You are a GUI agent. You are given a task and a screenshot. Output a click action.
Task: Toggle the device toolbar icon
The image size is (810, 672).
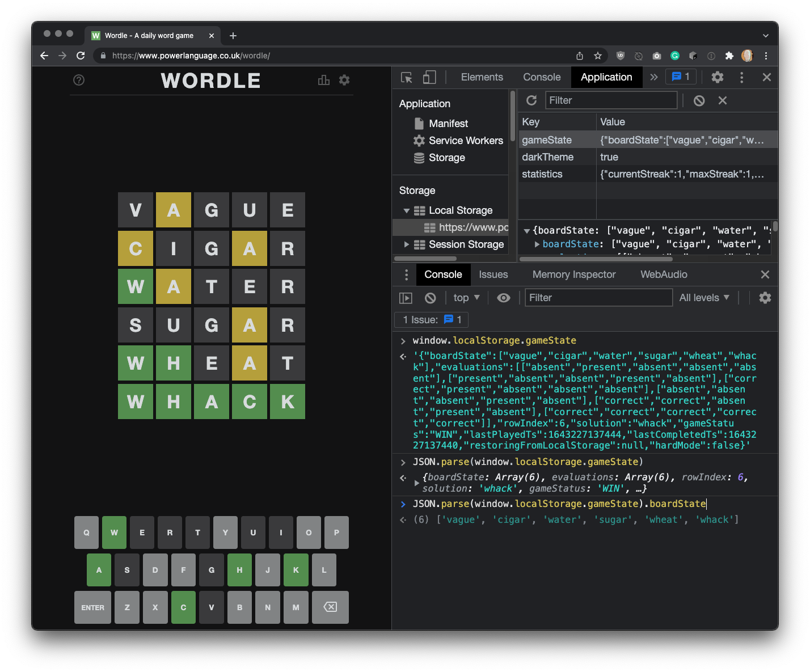[x=429, y=78]
